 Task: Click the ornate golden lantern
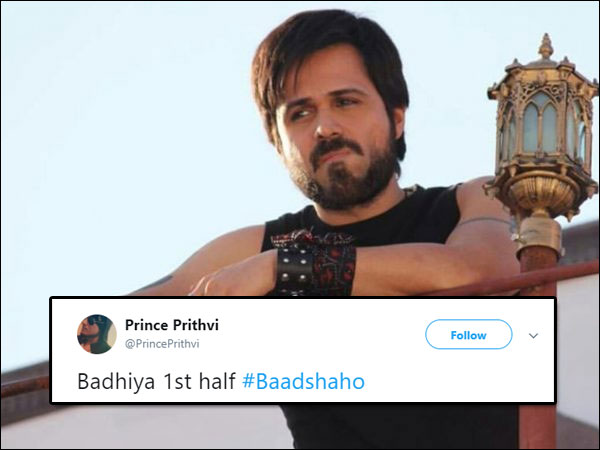click(543, 126)
